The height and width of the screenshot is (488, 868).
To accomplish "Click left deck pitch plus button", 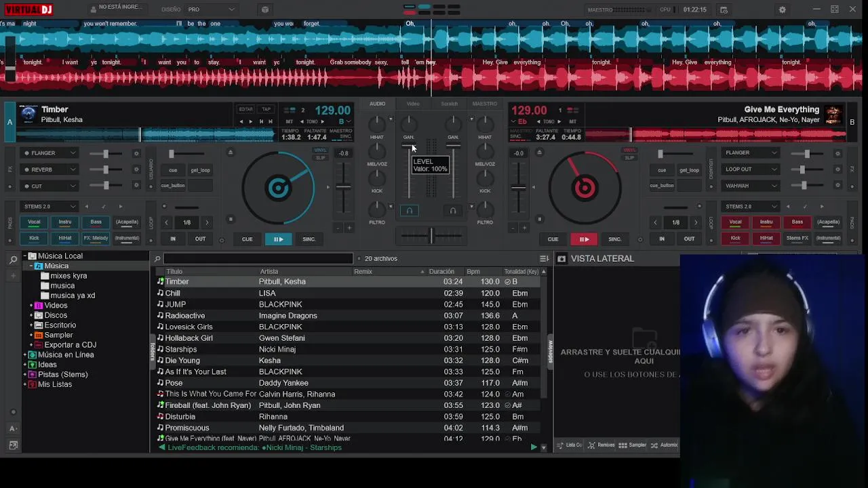I will pos(350,228).
